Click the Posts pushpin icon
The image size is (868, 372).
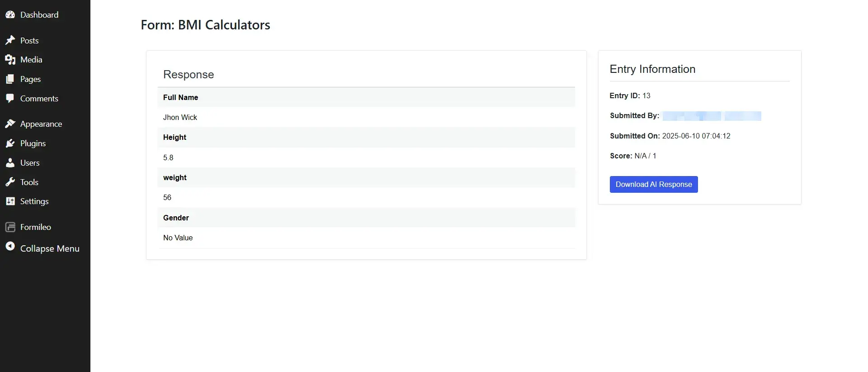tap(10, 41)
